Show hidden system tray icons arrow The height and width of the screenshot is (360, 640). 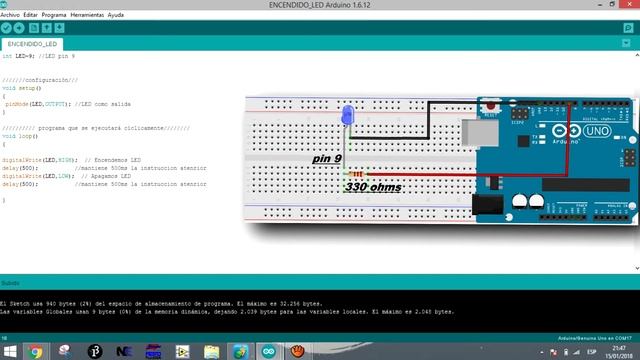(542, 352)
